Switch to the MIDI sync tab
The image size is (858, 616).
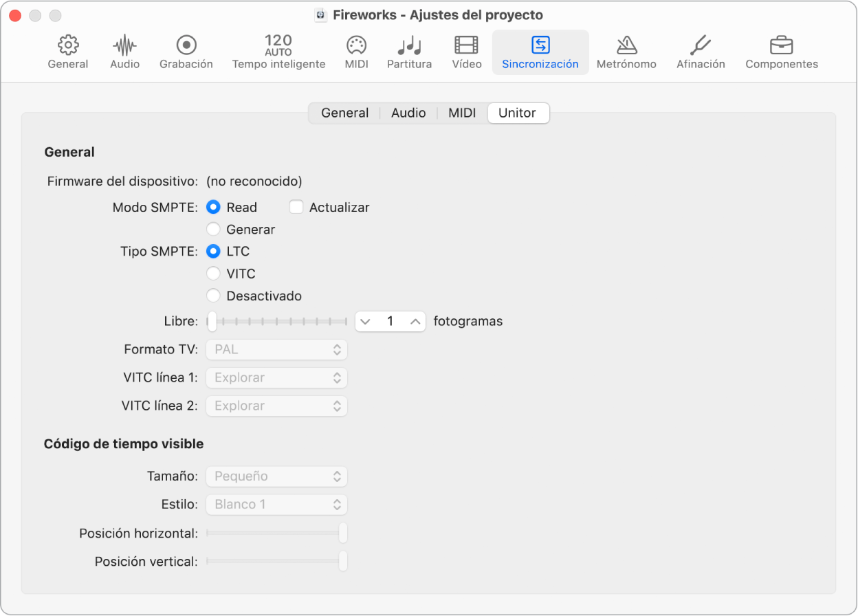coord(462,113)
